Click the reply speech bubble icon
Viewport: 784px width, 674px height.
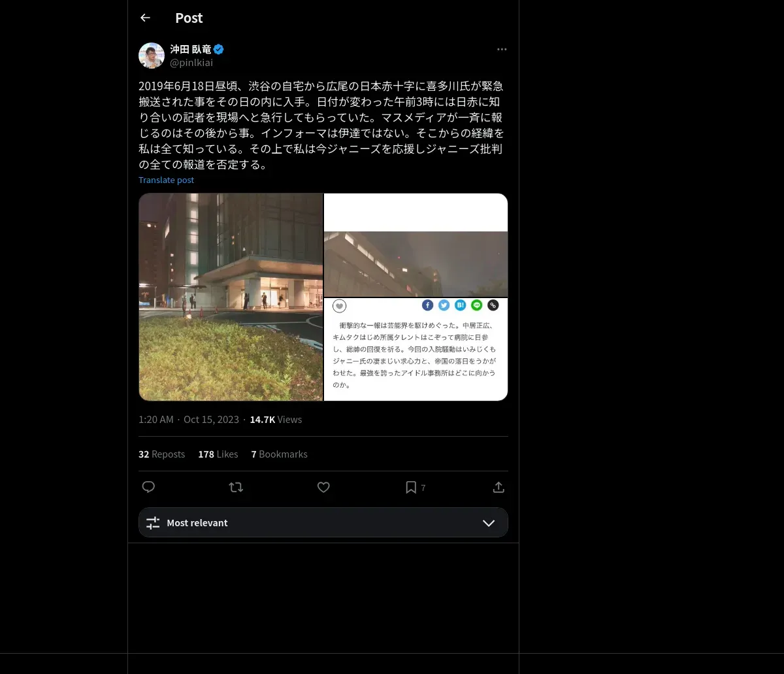[148, 487]
